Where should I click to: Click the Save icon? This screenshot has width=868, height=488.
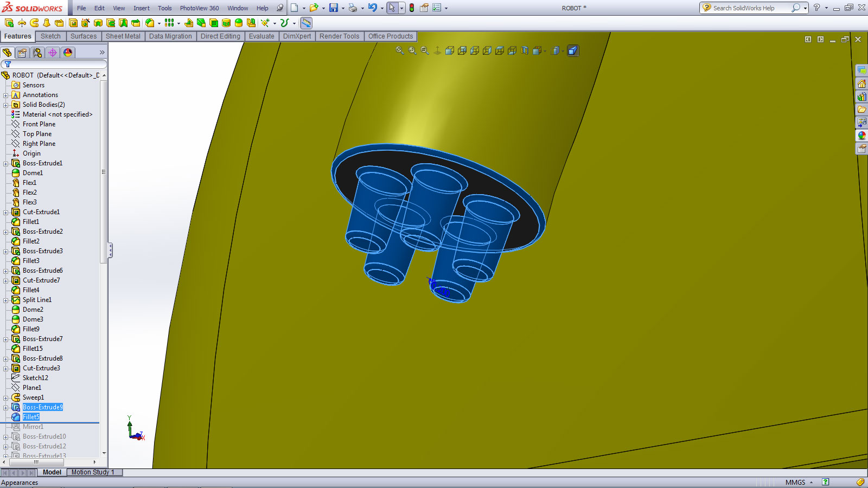334,8
